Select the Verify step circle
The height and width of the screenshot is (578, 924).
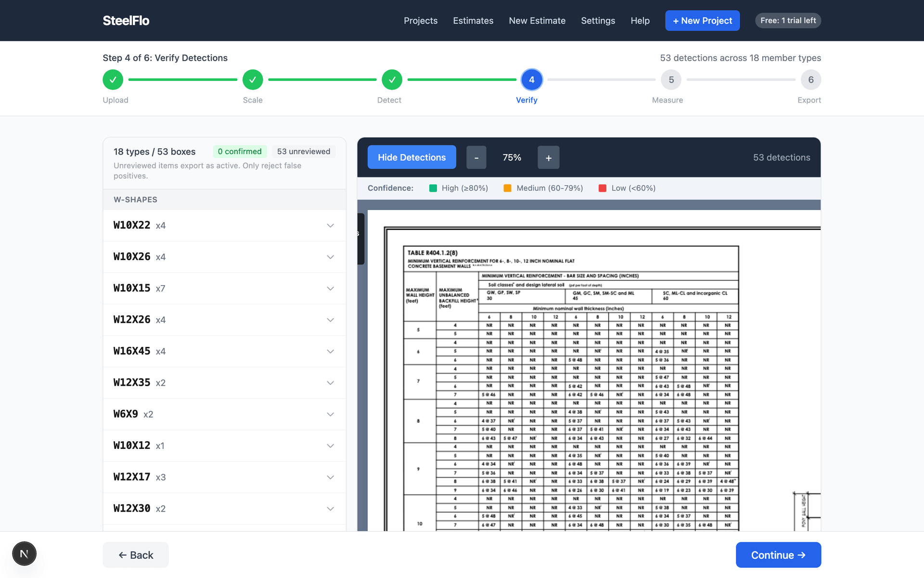point(532,79)
